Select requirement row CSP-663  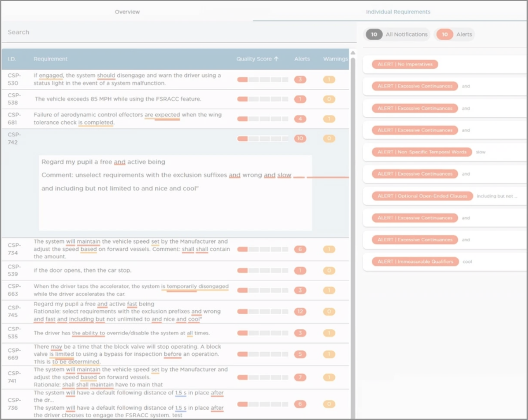click(175, 290)
